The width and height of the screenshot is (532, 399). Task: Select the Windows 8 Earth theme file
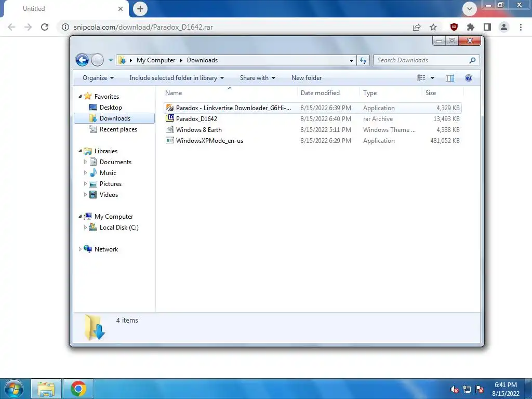click(312, 129)
